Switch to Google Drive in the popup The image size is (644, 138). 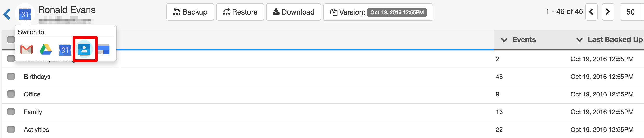pos(46,49)
